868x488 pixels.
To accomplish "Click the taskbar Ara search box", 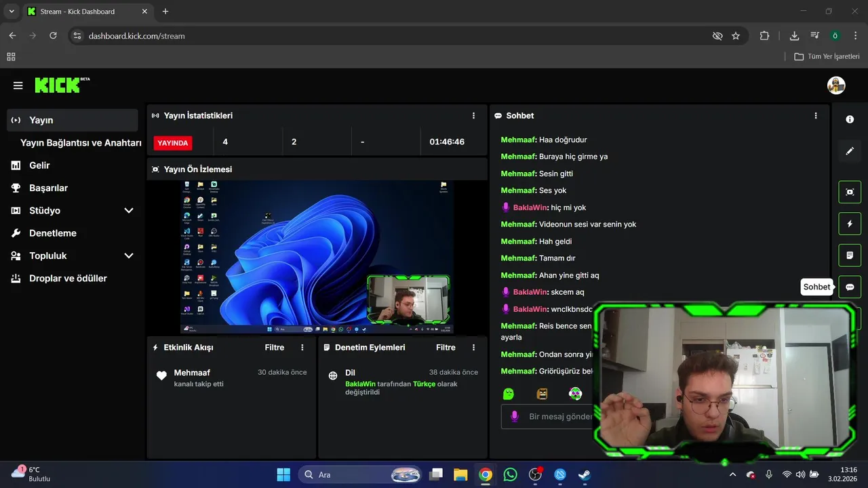I will pyautogui.click(x=360, y=474).
